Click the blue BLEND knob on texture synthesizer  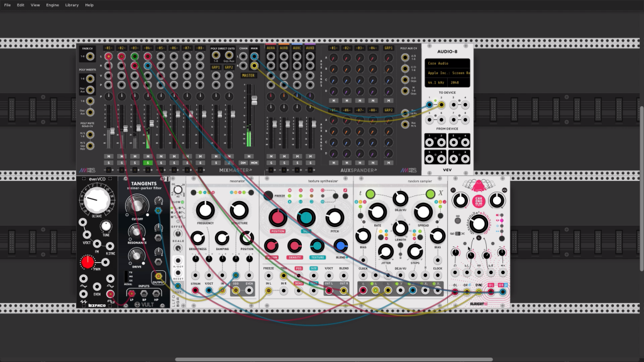pos(340,246)
